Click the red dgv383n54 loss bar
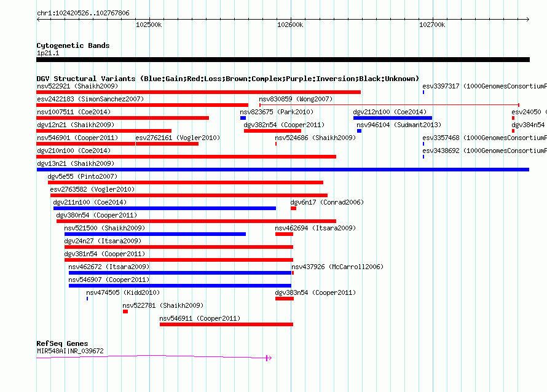This screenshot has width=547, height=392. click(x=285, y=299)
